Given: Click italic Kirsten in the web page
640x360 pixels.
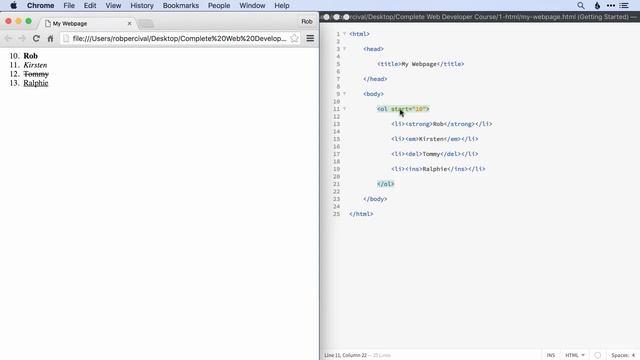Looking at the screenshot, I should click(35, 65).
